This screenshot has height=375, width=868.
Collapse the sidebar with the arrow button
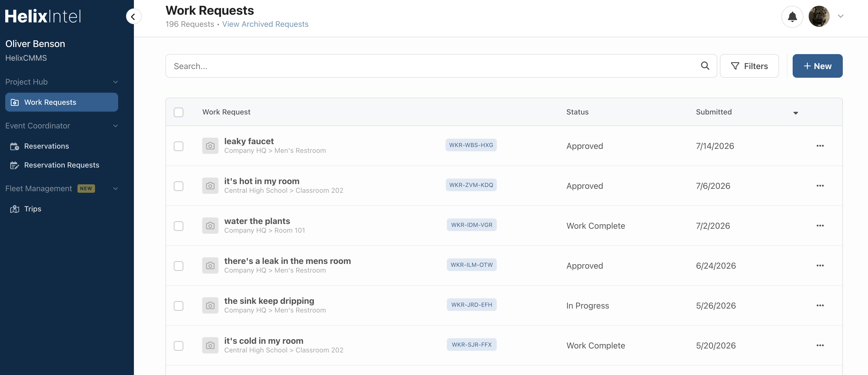[133, 17]
